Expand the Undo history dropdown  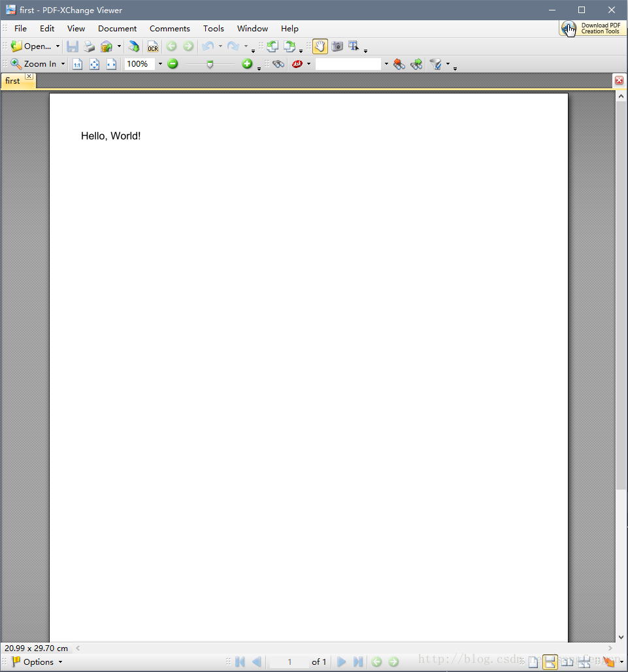point(220,46)
